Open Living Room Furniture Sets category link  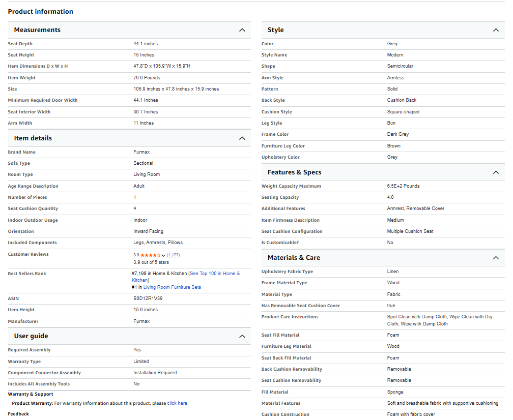coord(172,287)
